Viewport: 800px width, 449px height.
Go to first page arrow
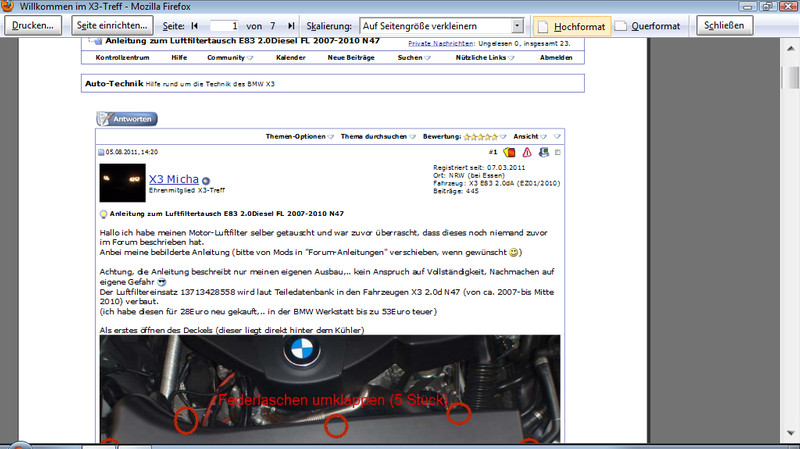click(x=194, y=25)
